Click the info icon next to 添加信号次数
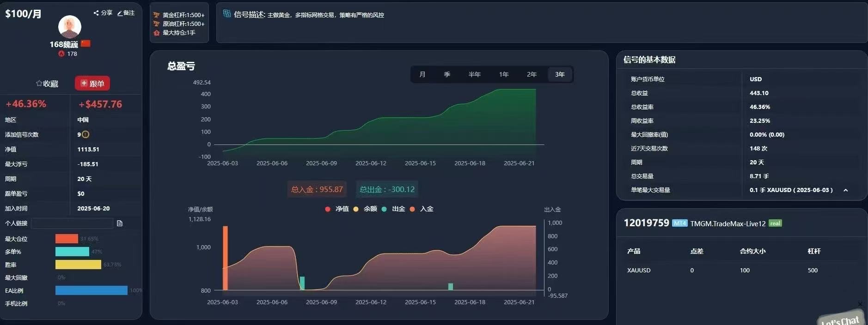 (x=86, y=134)
